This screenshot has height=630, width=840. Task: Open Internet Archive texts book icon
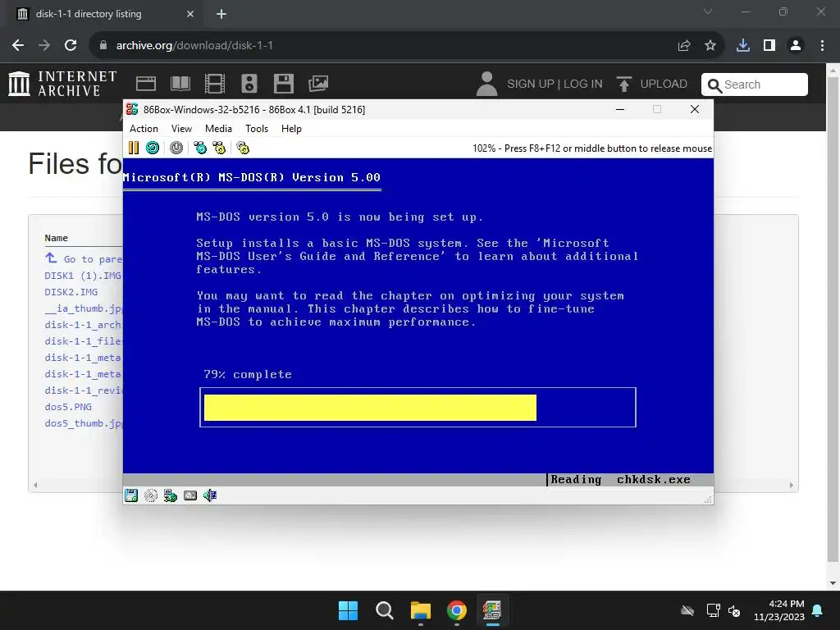tap(180, 84)
